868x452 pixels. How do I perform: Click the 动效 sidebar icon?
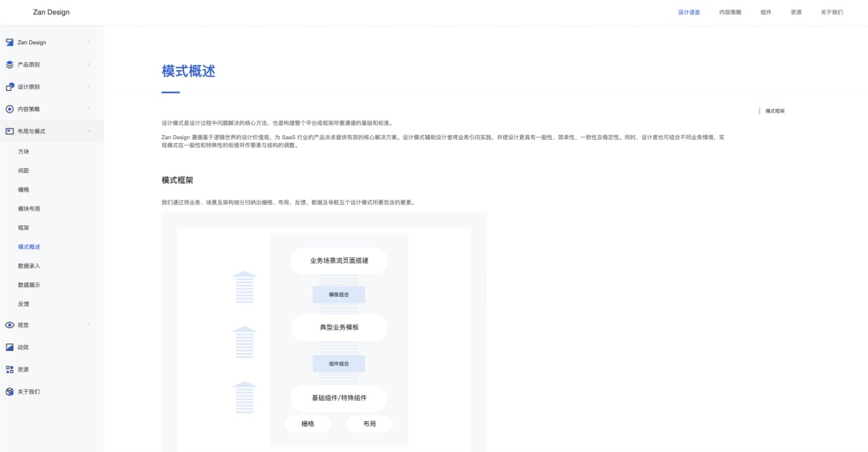(10, 347)
